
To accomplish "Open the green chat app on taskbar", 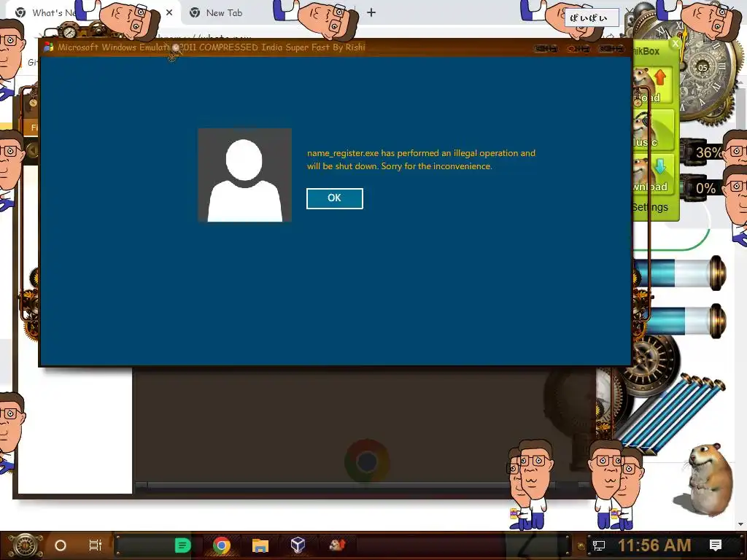I will [182, 545].
